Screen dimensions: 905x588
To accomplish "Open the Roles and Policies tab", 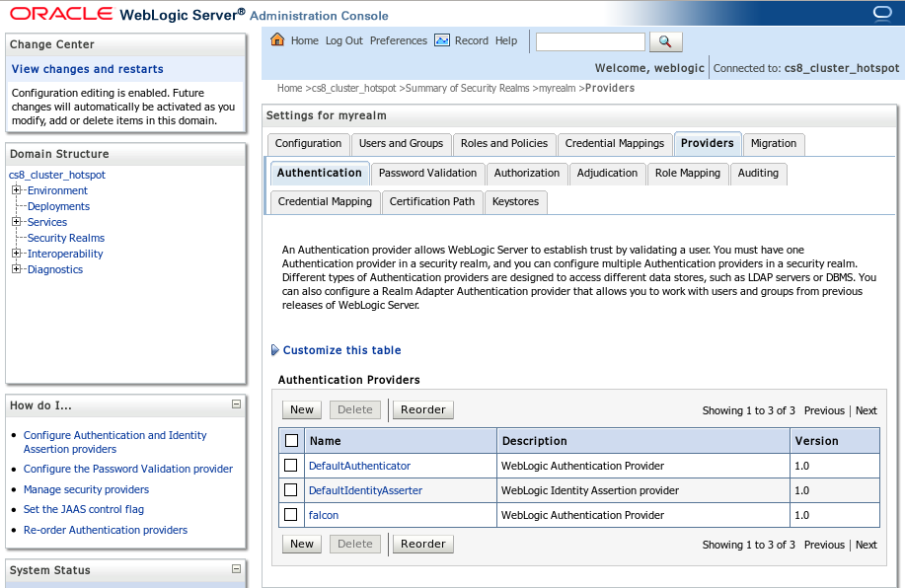I will (x=504, y=144).
